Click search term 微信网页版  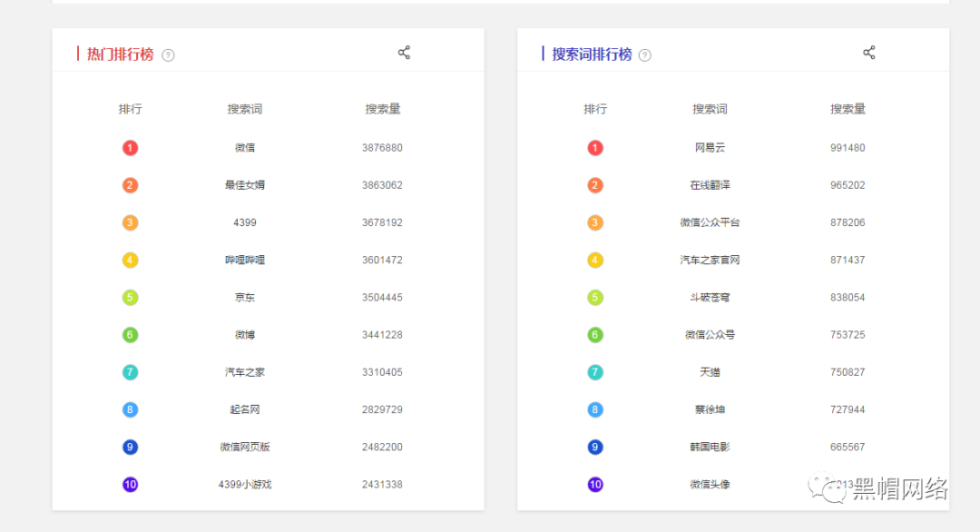pyautogui.click(x=245, y=447)
